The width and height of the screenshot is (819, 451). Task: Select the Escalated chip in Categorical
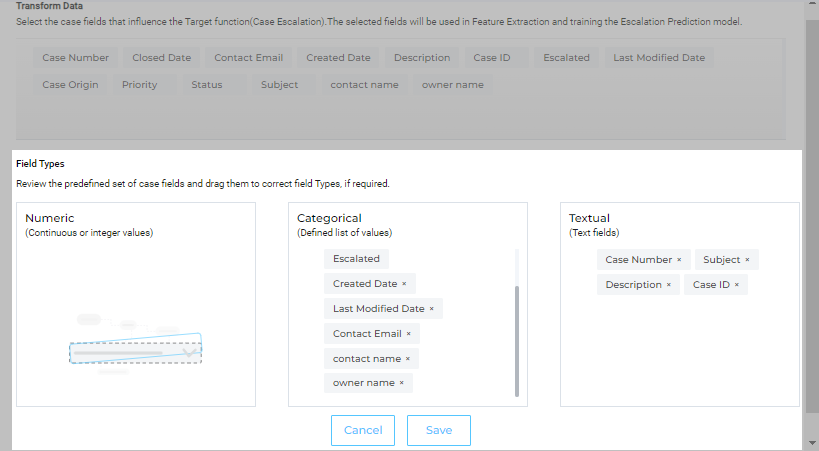(356, 259)
